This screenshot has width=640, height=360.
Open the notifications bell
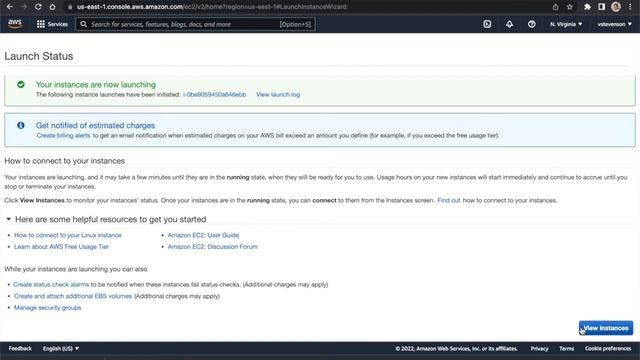point(509,24)
